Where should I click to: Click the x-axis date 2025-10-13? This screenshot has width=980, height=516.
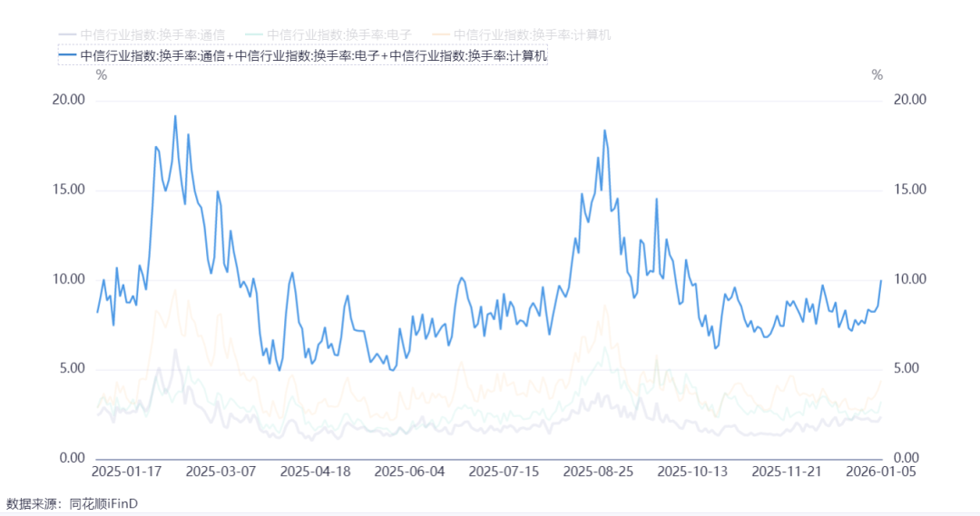(x=692, y=471)
